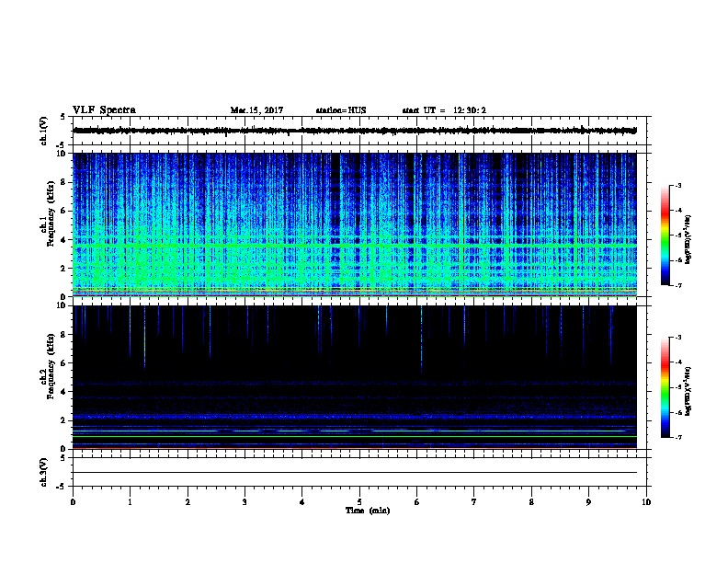This screenshot has width=728, height=563.
Task: Click the "station=HUS" header label
Action: click(341, 110)
